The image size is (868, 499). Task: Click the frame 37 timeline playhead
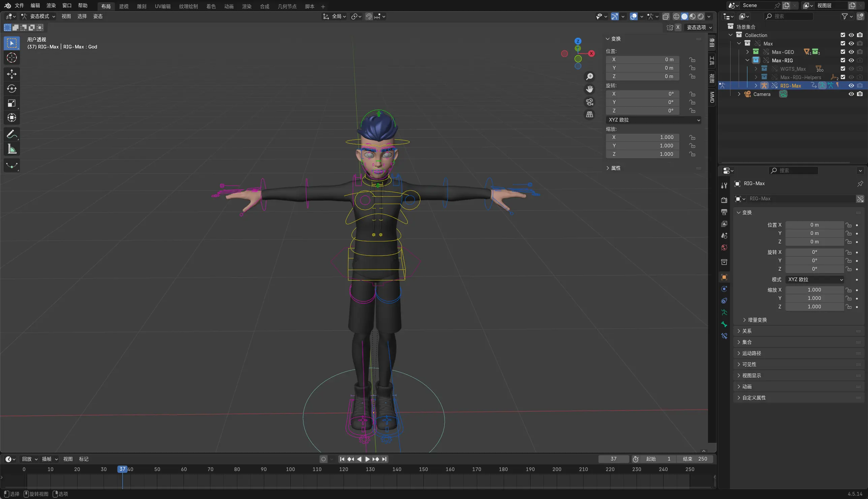point(122,469)
